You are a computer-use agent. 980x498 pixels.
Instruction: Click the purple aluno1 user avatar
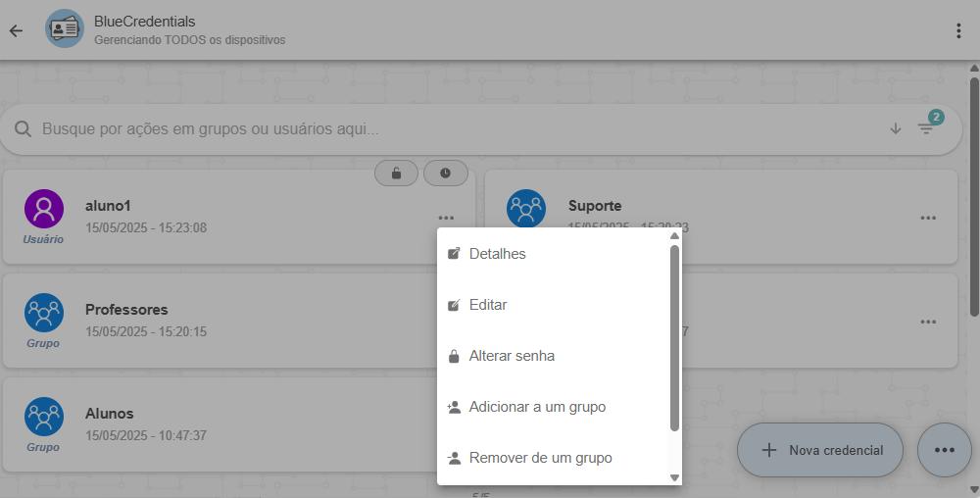tap(44, 209)
